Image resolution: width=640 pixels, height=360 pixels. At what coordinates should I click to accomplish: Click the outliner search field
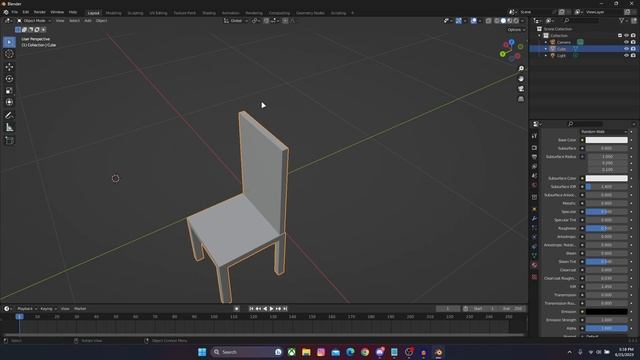click(581, 20)
